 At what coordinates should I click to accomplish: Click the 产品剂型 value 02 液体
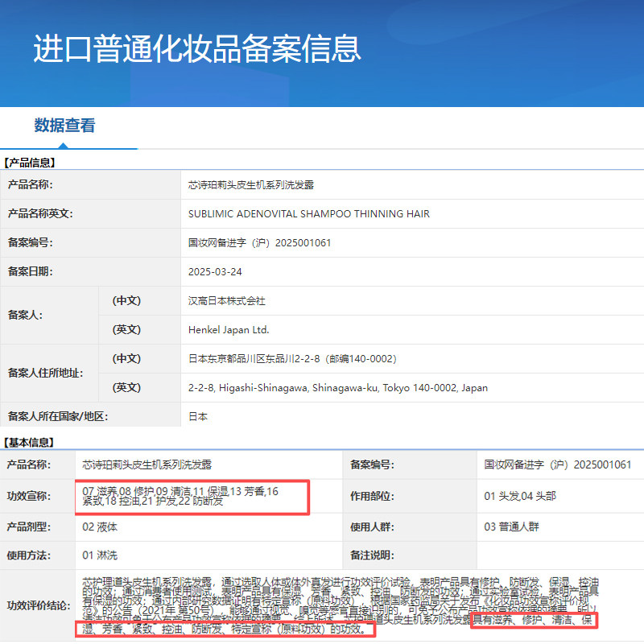pyautogui.click(x=100, y=527)
